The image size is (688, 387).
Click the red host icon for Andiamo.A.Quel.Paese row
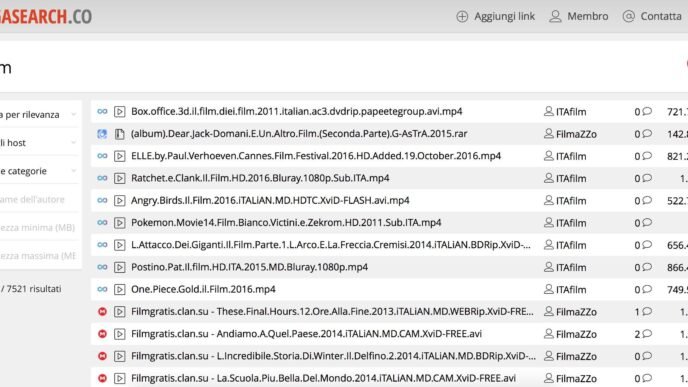coord(102,334)
